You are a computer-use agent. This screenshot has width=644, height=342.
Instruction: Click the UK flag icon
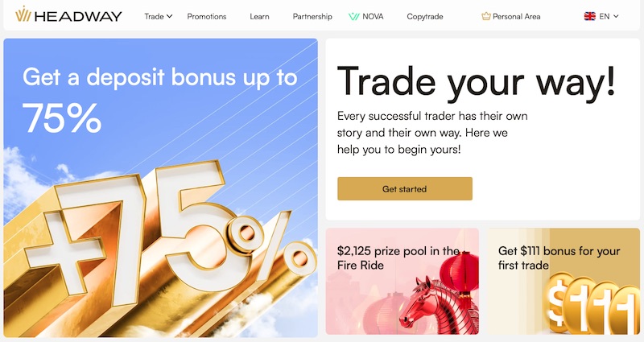tap(590, 16)
